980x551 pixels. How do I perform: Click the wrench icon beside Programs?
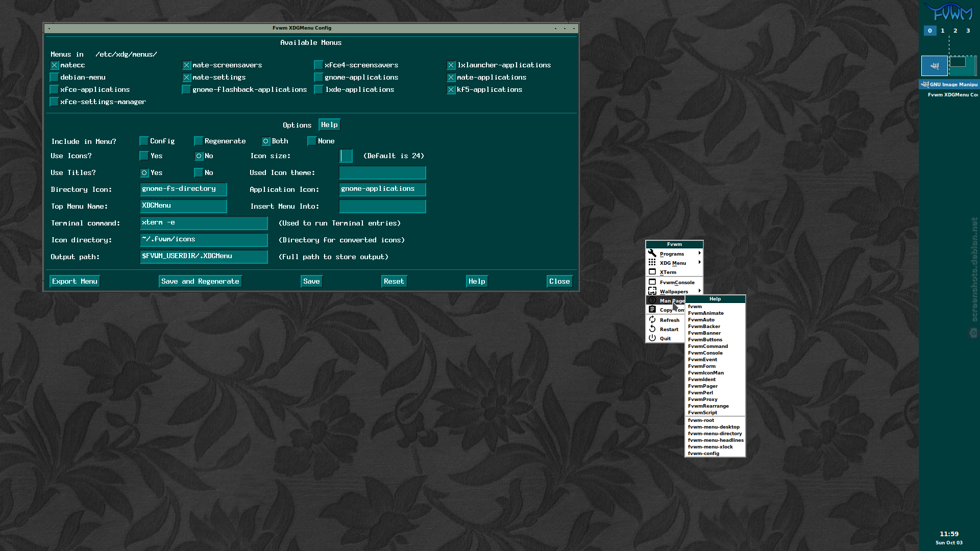(652, 254)
